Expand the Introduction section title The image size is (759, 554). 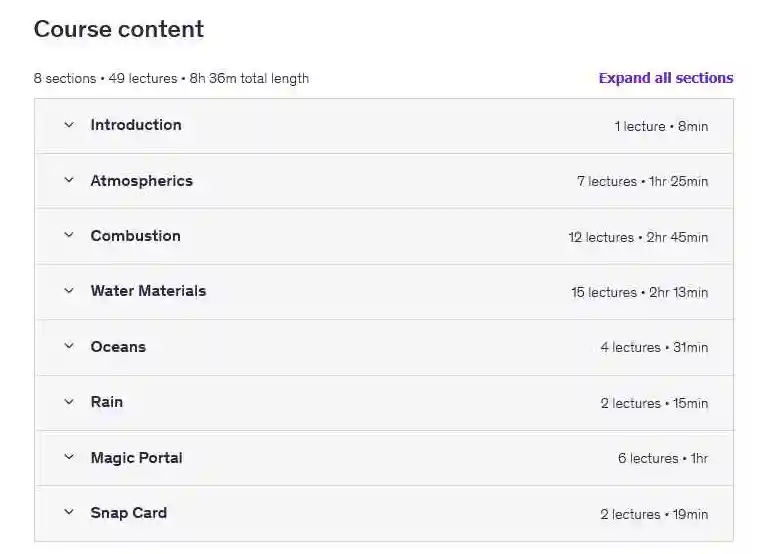(x=136, y=125)
